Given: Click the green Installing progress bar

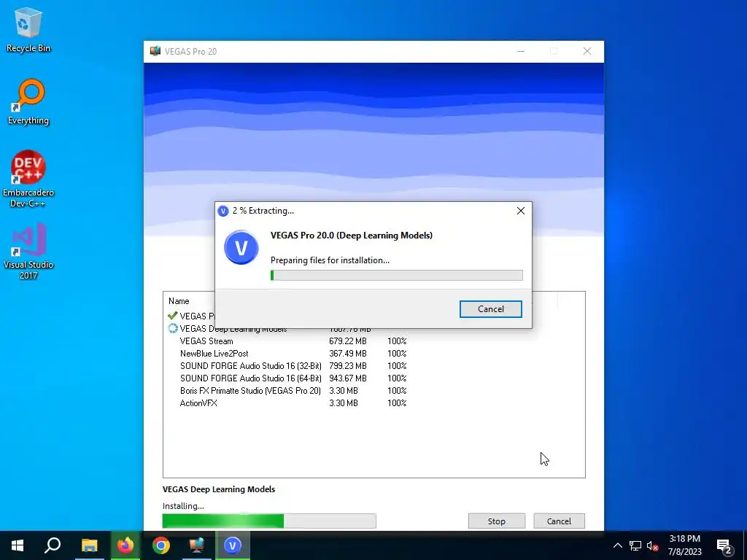Looking at the screenshot, I should point(269,521).
